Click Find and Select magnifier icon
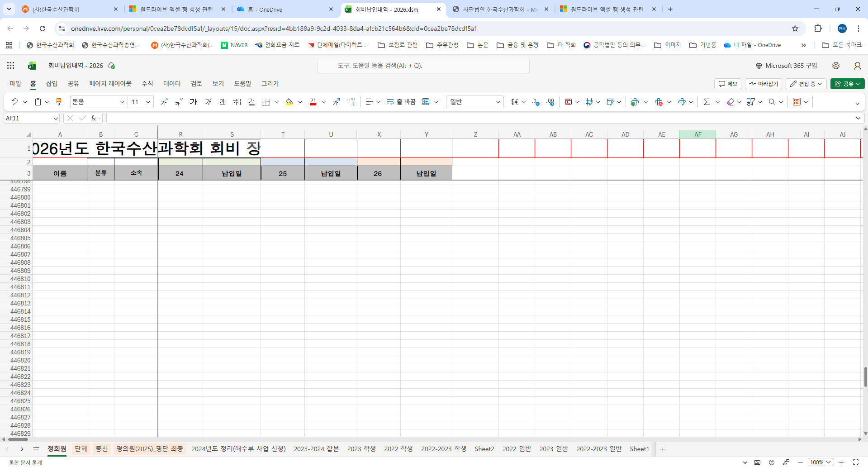Screen dimensions: 868x467 click(x=772, y=102)
